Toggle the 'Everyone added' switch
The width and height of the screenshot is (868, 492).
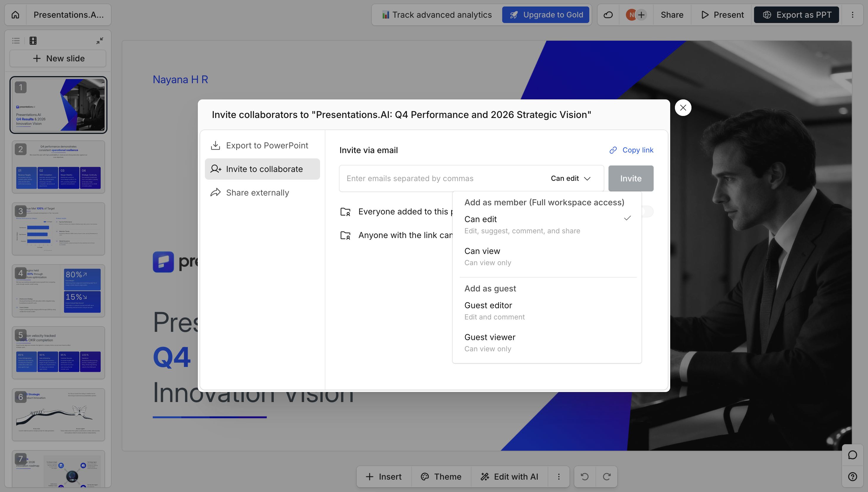tap(647, 211)
